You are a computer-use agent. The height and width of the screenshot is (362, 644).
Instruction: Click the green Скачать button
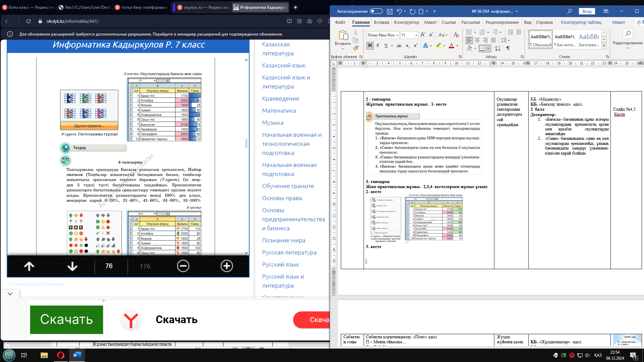coord(66,319)
